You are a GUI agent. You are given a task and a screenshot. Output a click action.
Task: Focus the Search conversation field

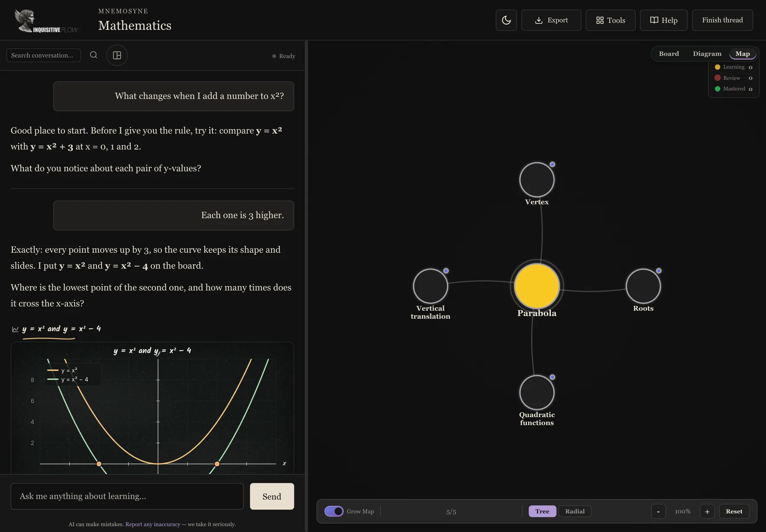tap(43, 55)
